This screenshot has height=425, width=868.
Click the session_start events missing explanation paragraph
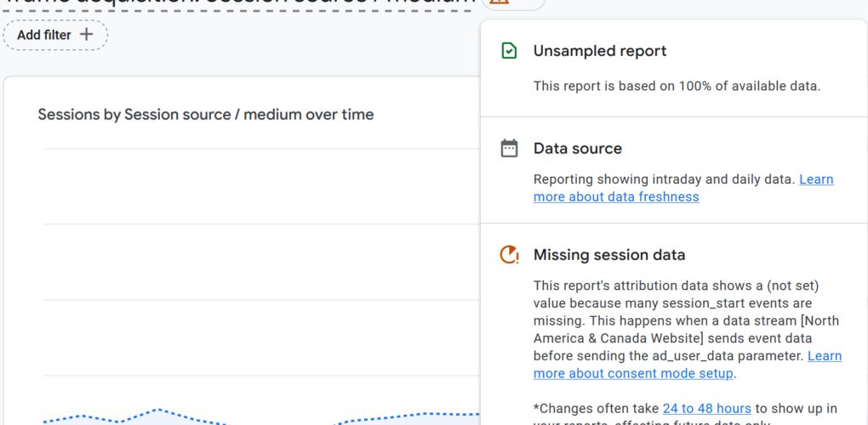[x=688, y=330]
